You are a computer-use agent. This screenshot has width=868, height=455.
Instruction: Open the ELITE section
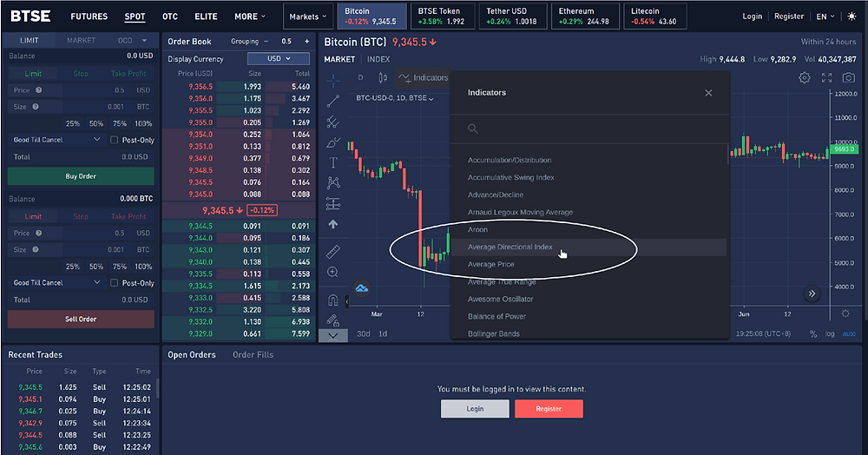click(x=206, y=16)
